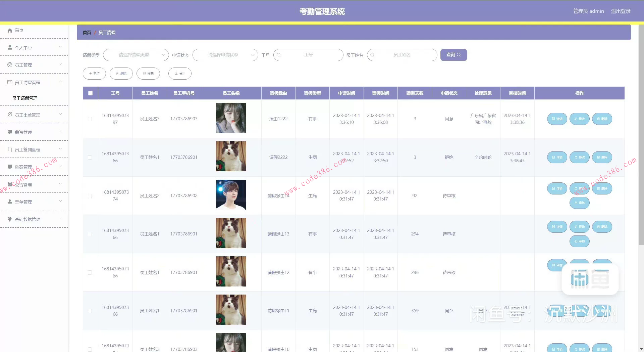Click the 档案管理 monitor icon in sidebar

10,167
